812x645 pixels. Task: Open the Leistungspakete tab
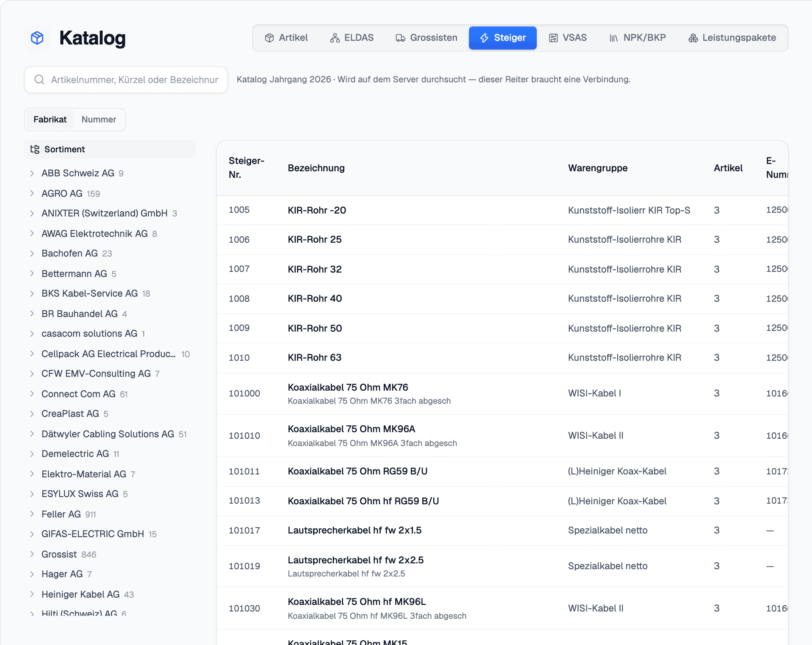[732, 38]
